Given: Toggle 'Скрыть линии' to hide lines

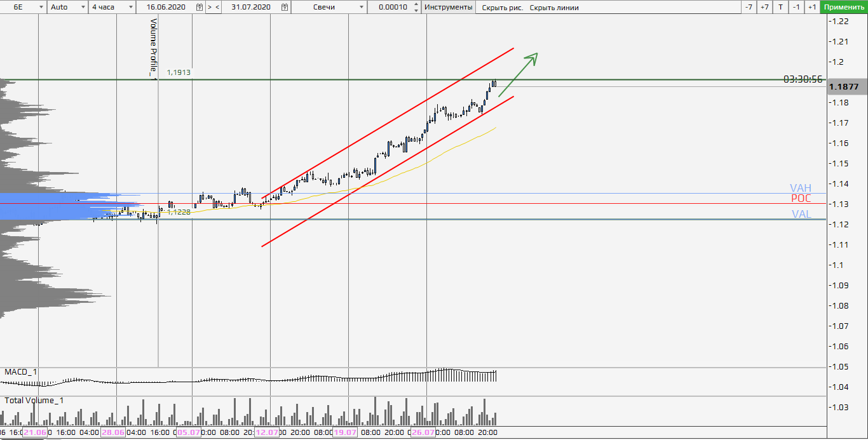Looking at the screenshot, I should pos(554,8).
